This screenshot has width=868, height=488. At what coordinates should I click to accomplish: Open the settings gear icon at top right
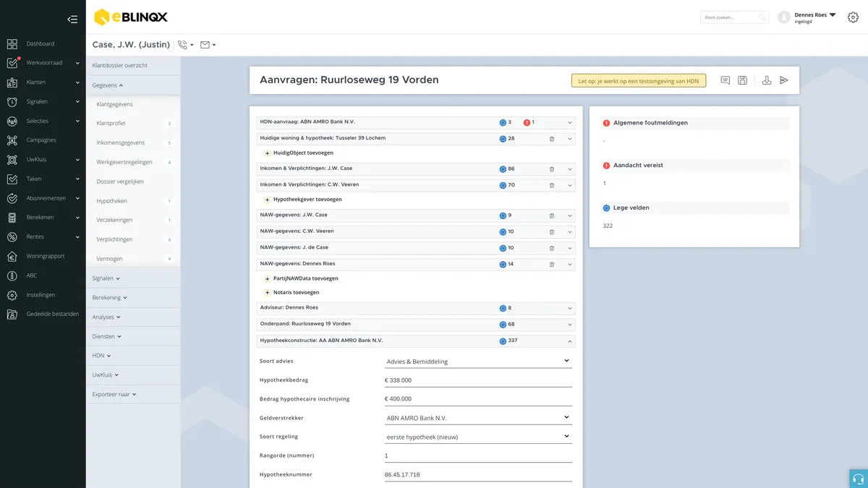pos(853,17)
